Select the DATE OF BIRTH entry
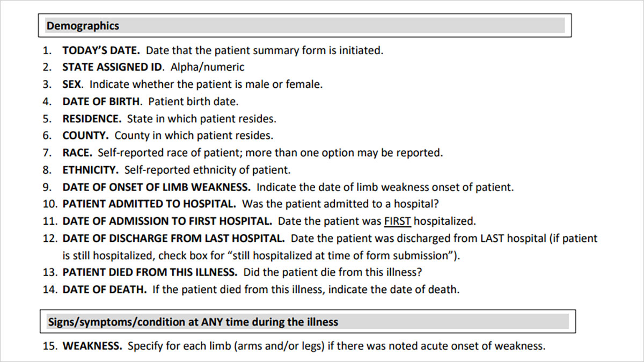Screen dimensions: 644x362 click(x=150, y=101)
